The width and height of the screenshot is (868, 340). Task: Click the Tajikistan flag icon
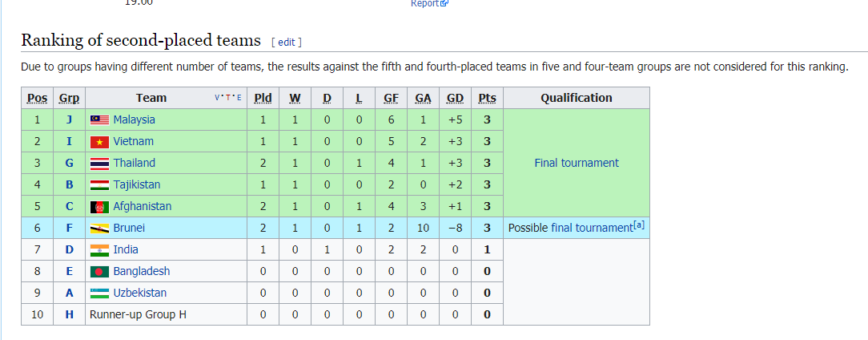coord(99,184)
